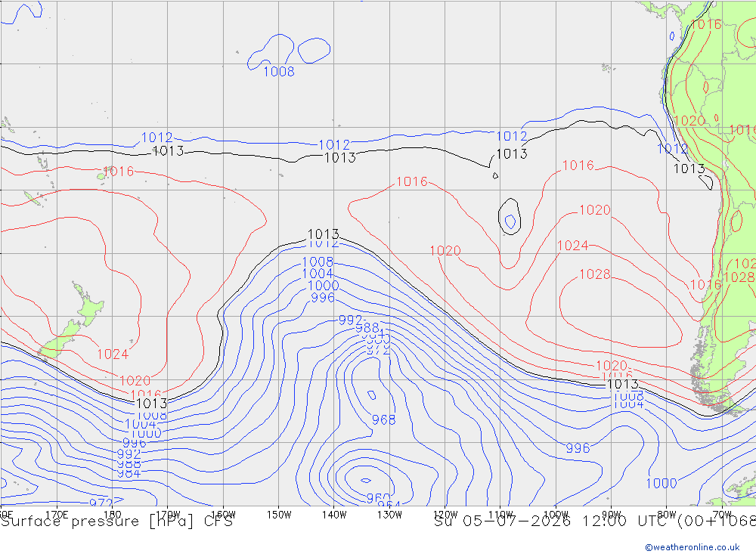
Task: Select the 170E longitude axis label
Action: (57, 515)
